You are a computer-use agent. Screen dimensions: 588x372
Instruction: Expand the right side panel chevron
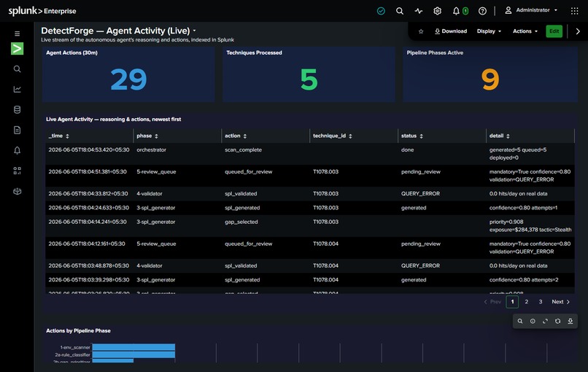578,31
